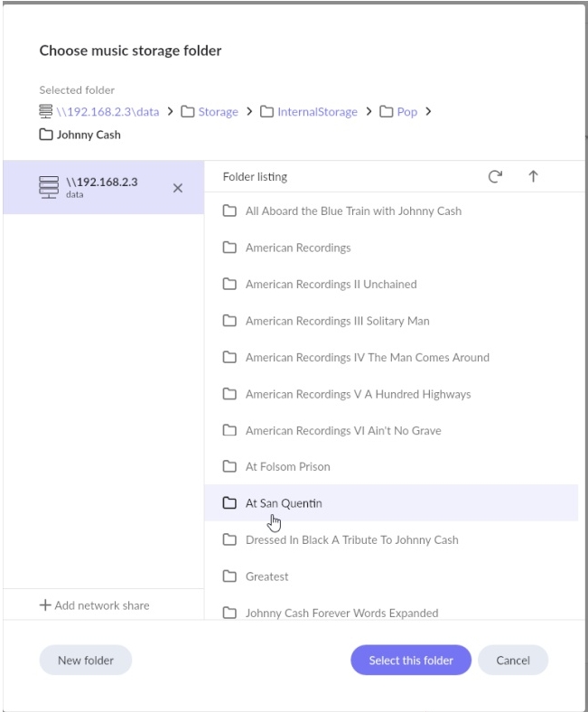Navigate to InternalStorage in the breadcrumb
The image size is (588, 712).
(x=317, y=112)
